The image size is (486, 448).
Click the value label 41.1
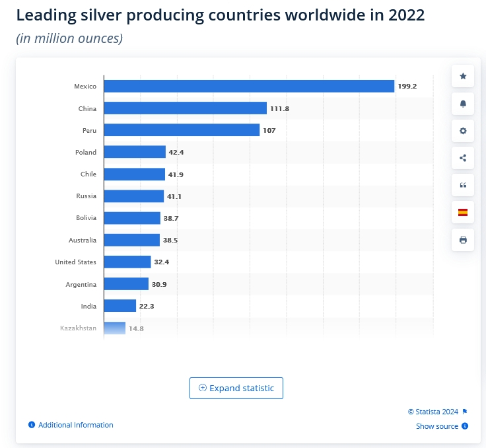tap(174, 196)
